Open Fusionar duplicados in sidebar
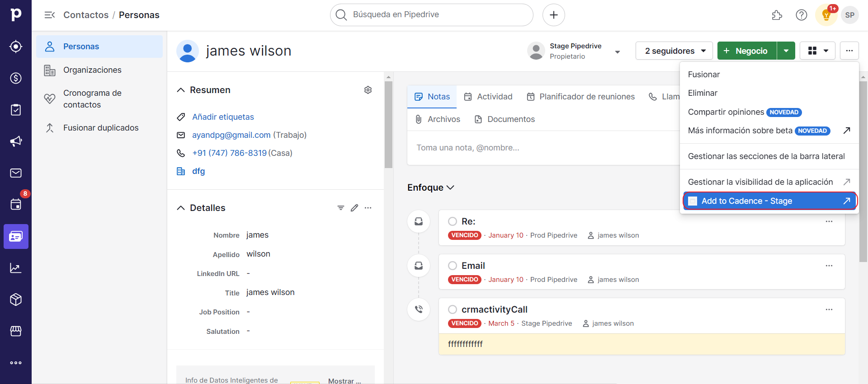 click(99, 128)
